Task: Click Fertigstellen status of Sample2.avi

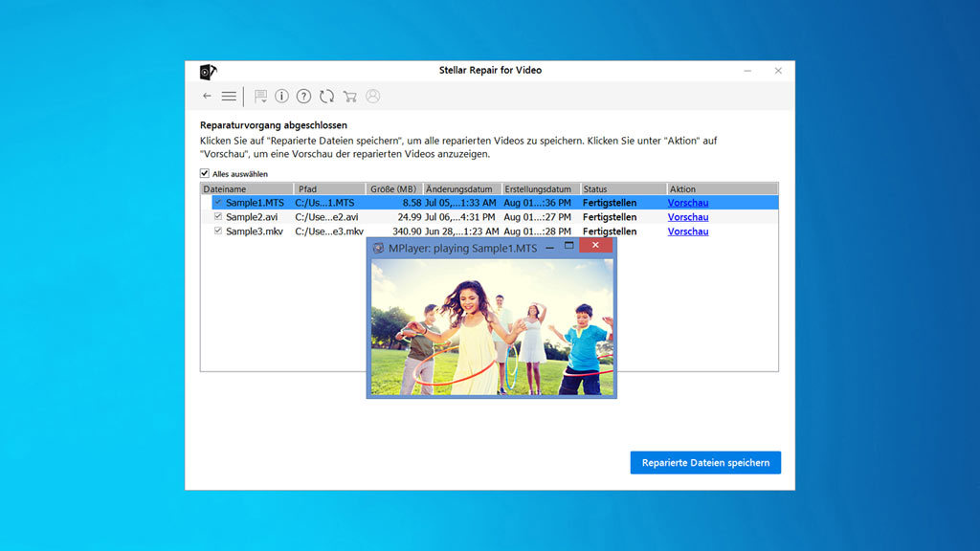Action: tap(610, 217)
